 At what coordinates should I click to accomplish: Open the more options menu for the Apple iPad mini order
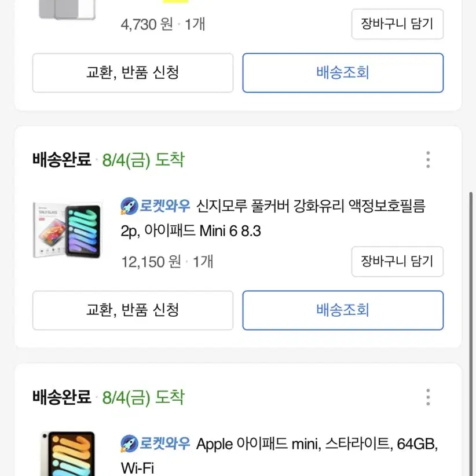click(x=428, y=397)
